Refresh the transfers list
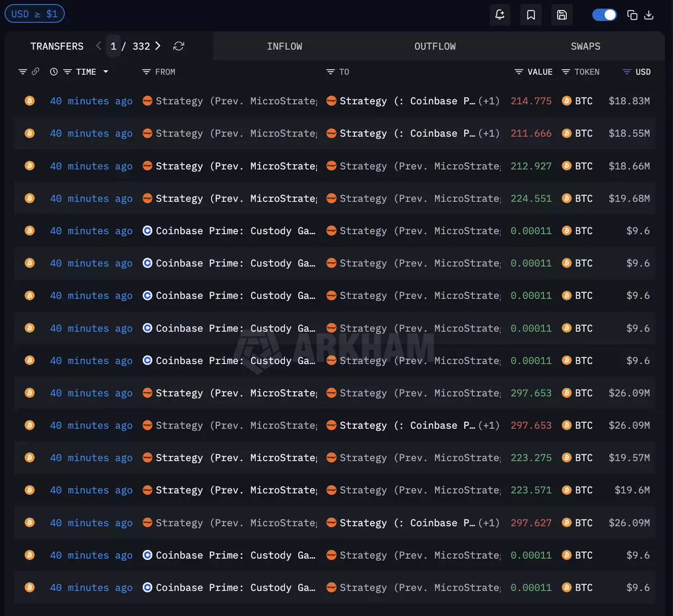673x616 pixels. (178, 46)
